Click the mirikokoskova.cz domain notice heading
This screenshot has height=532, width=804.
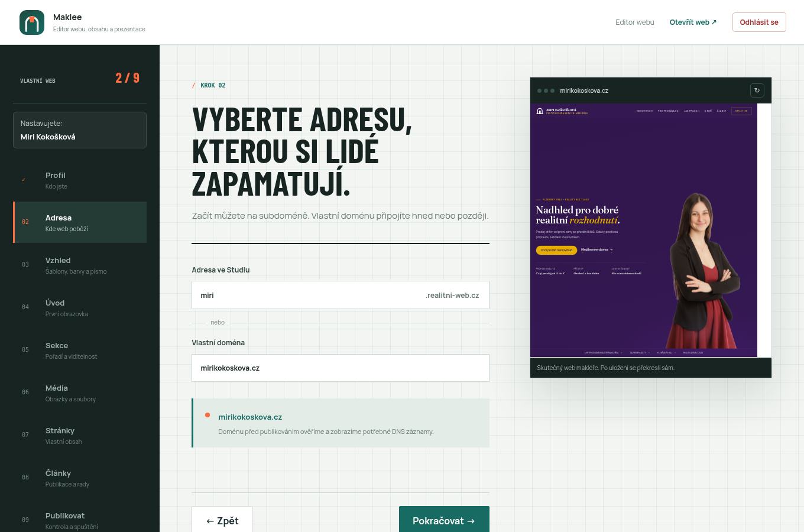coord(250,417)
